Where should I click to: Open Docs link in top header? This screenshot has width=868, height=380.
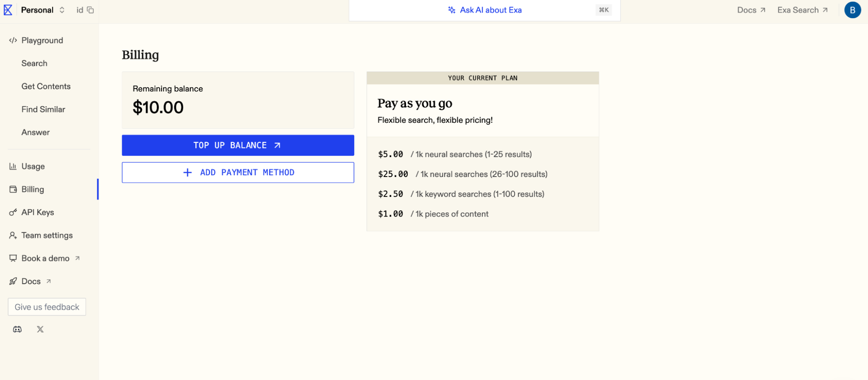[x=751, y=10]
